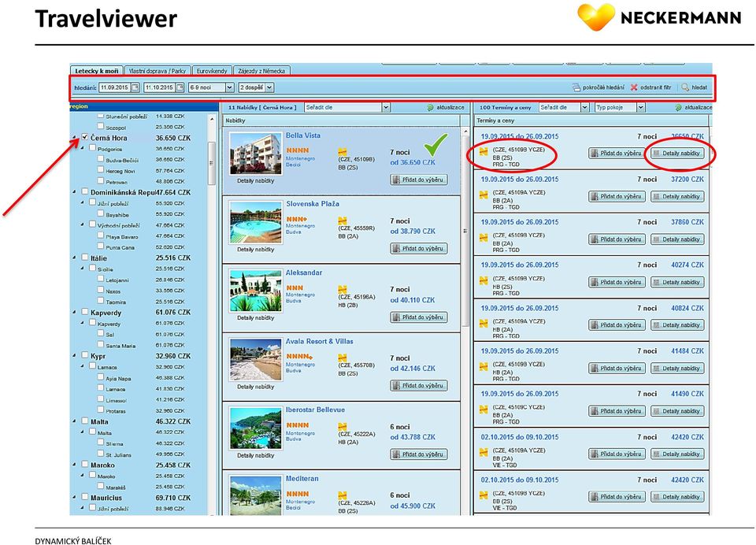
Task: Check the Podgorica checkbox
Action: (93, 148)
